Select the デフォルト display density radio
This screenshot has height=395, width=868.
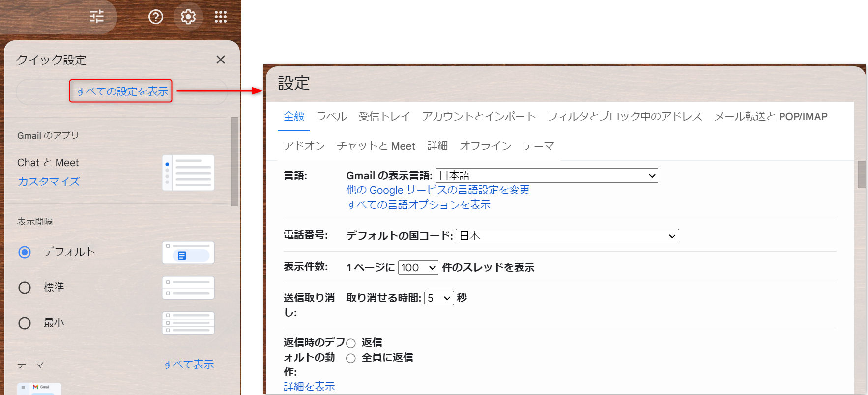point(25,252)
